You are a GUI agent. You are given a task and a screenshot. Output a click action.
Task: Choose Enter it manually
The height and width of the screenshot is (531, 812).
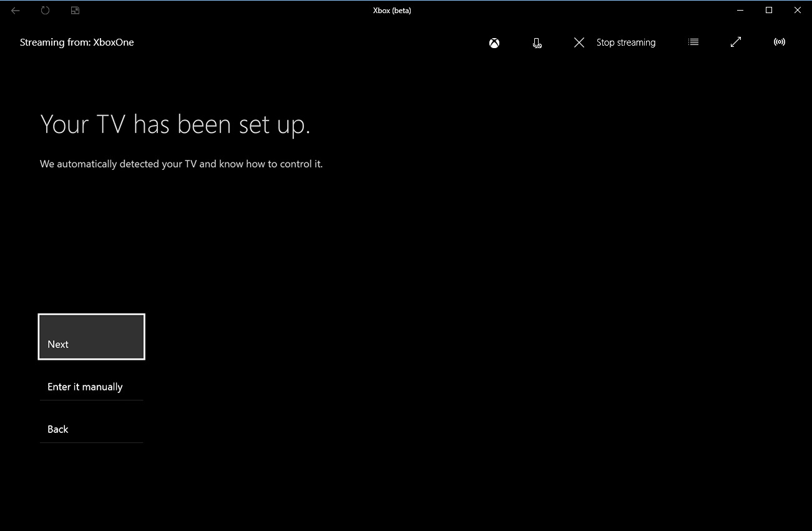pos(85,386)
